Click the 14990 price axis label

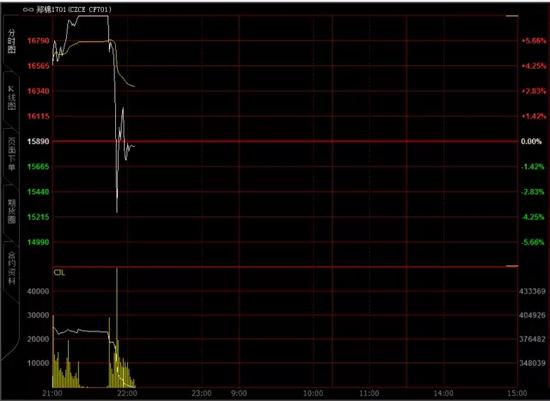pos(38,242)
